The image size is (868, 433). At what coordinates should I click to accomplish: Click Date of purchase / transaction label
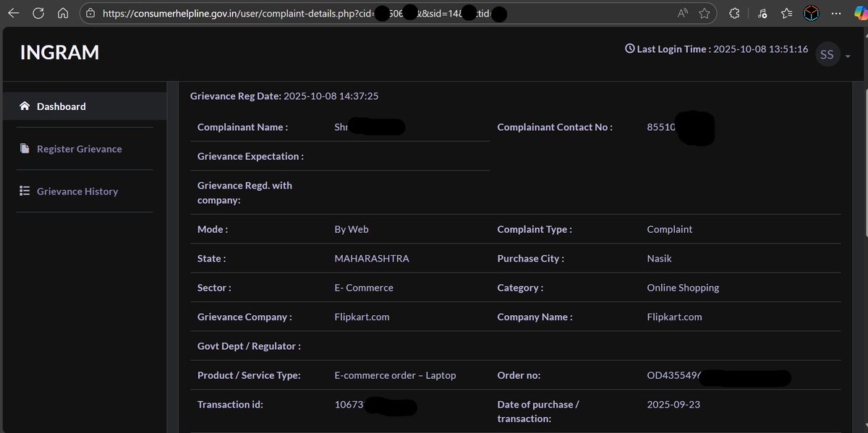click(x=538, y=411)
